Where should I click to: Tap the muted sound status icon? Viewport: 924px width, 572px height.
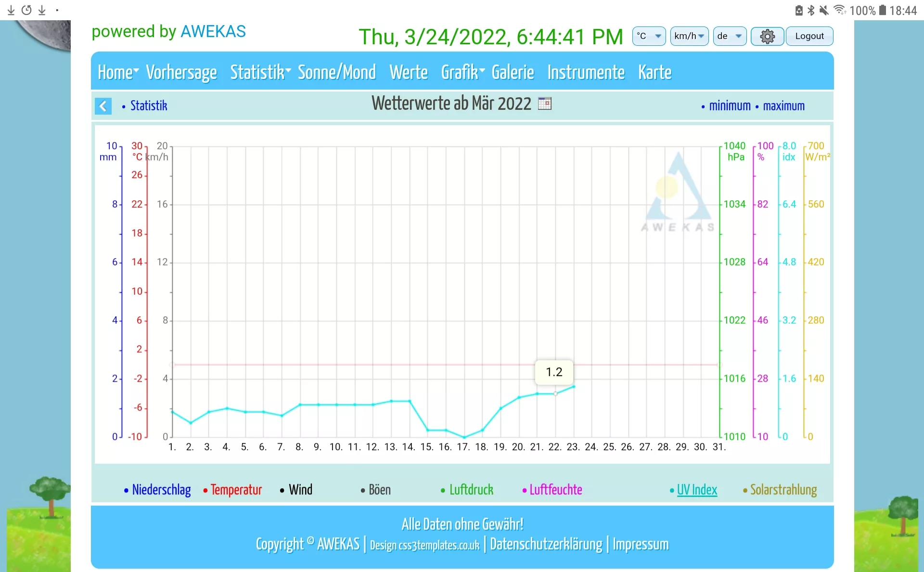point(824,10)
